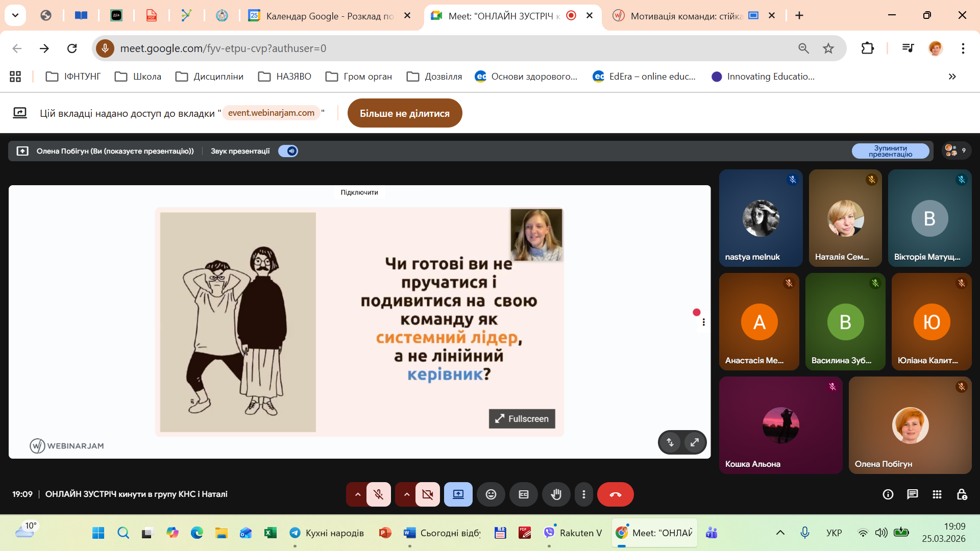The width and height of the screenshot is (980, 551).
Task: Open meeting details info icon
Action: [x=888, y=494]
